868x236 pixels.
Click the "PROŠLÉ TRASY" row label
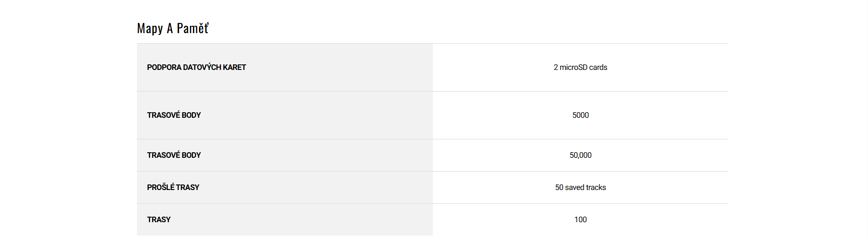click(x=173, y=188)
